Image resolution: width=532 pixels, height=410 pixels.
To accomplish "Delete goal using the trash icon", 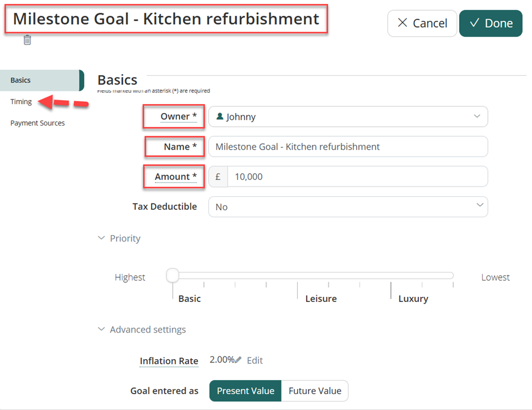I will tap(27, 40).
